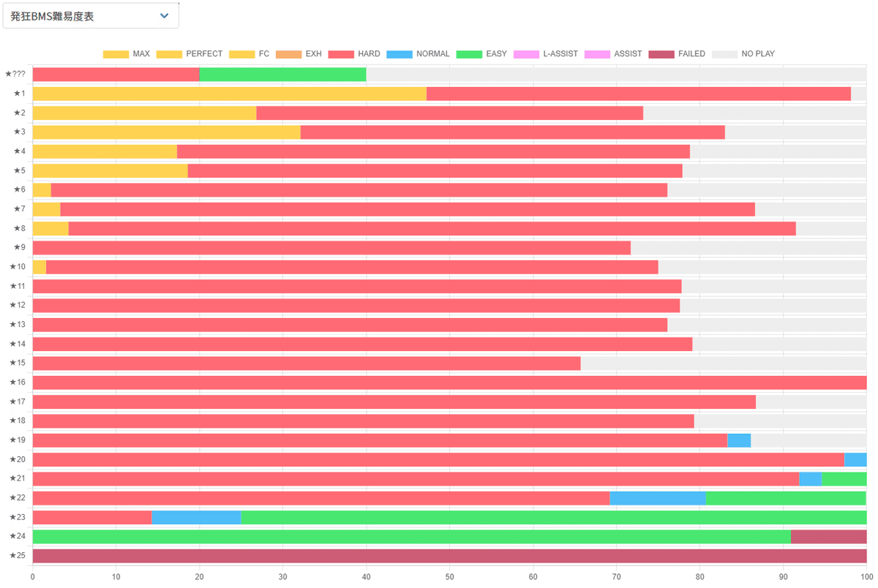Click the ★22 row blue NORMAL segment
The height and width of the screenshot is (588, 878).
coord(658,498)
